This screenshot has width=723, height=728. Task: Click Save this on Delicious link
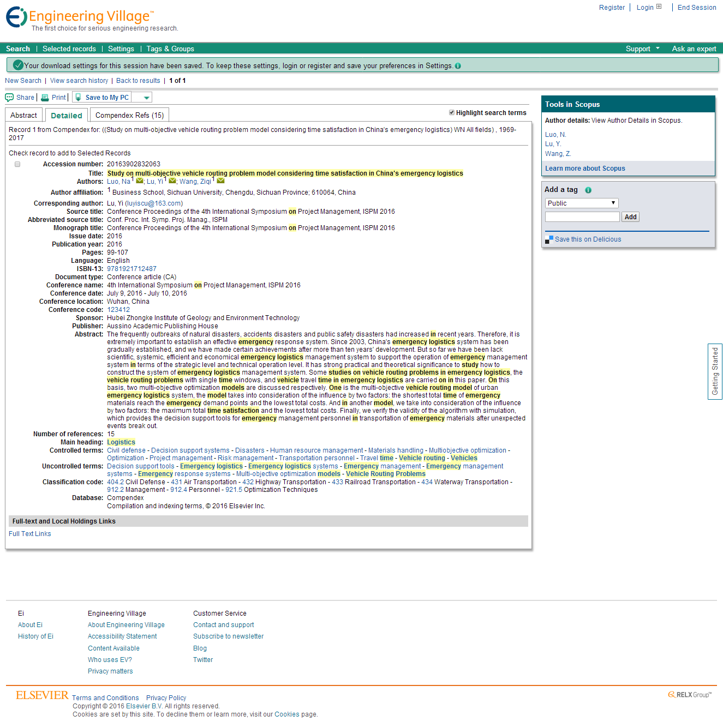(588, 239)
